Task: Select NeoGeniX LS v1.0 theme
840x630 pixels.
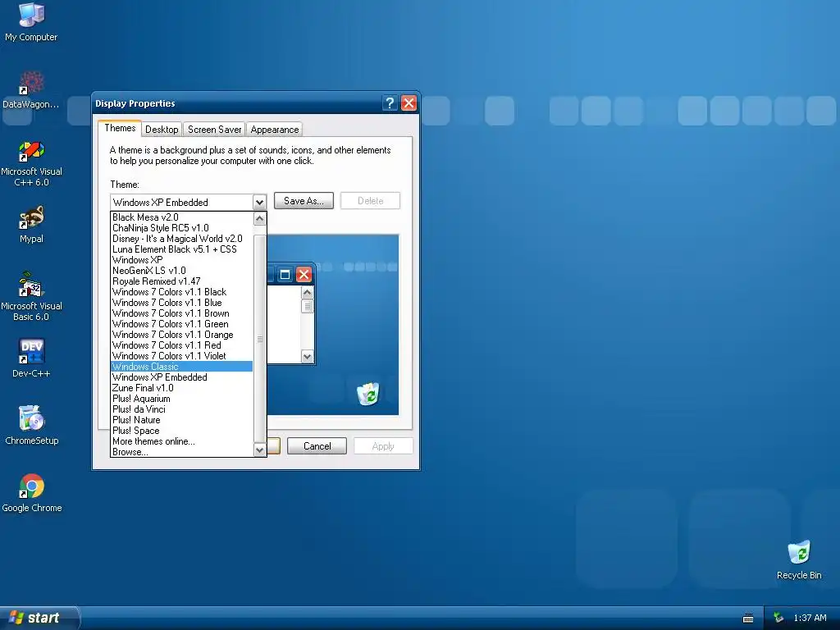Action: coord(181,271)
